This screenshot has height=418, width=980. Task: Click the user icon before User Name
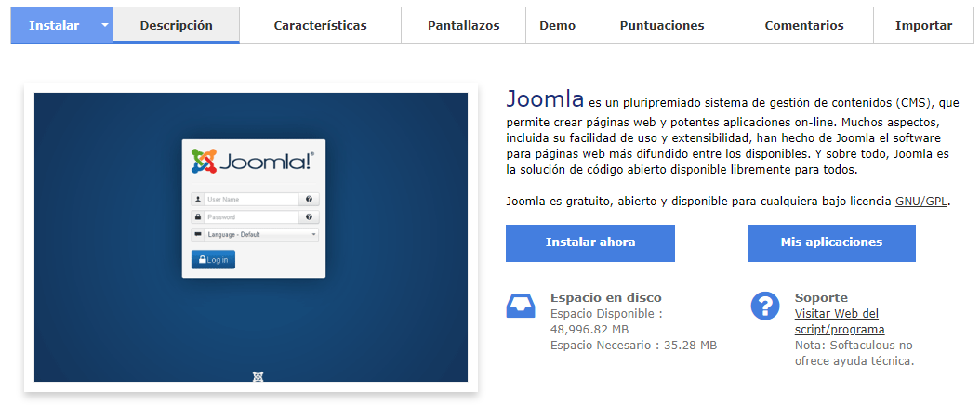click(x=197, y=200)
